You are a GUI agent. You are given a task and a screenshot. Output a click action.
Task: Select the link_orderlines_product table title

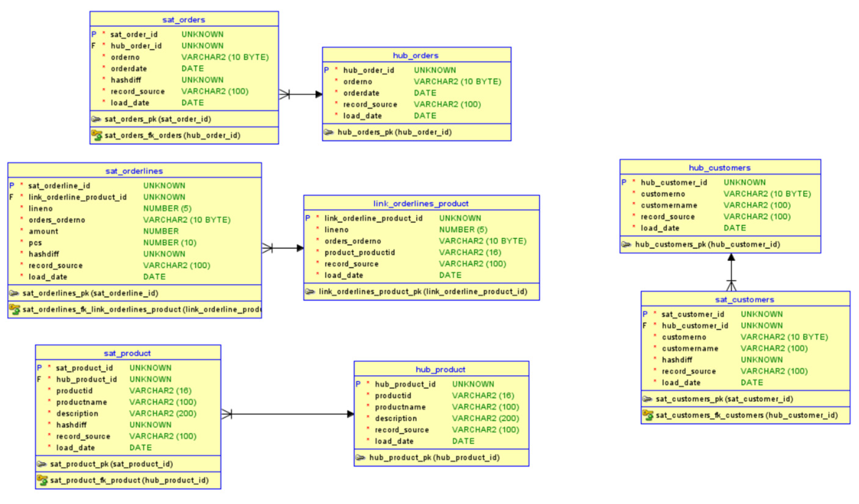click(x=420, y=204)
